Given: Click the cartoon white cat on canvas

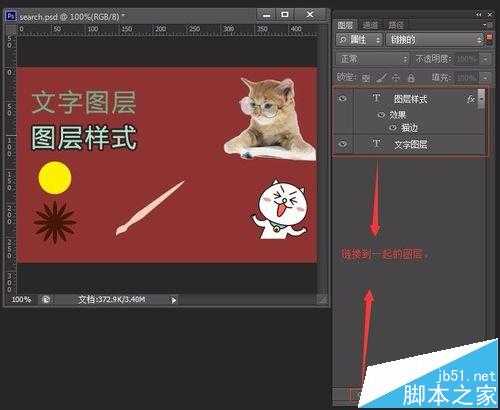Looking at the screenshot, I should [279, 209].
